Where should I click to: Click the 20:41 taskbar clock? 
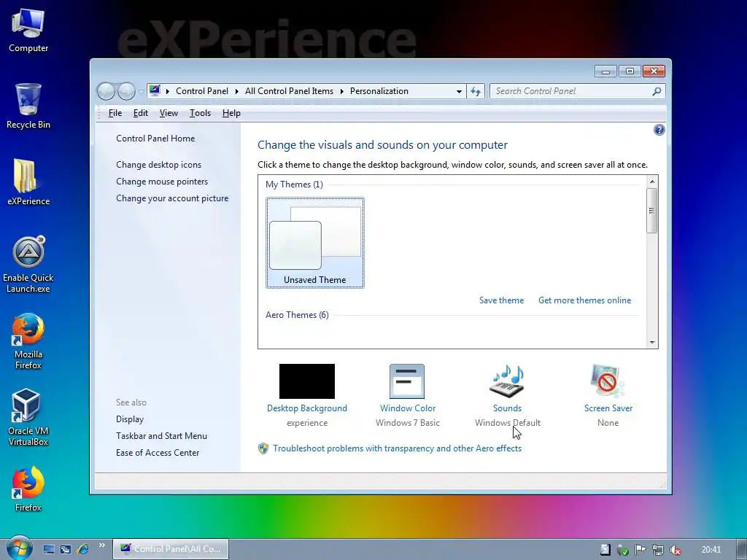click(711, 550)
